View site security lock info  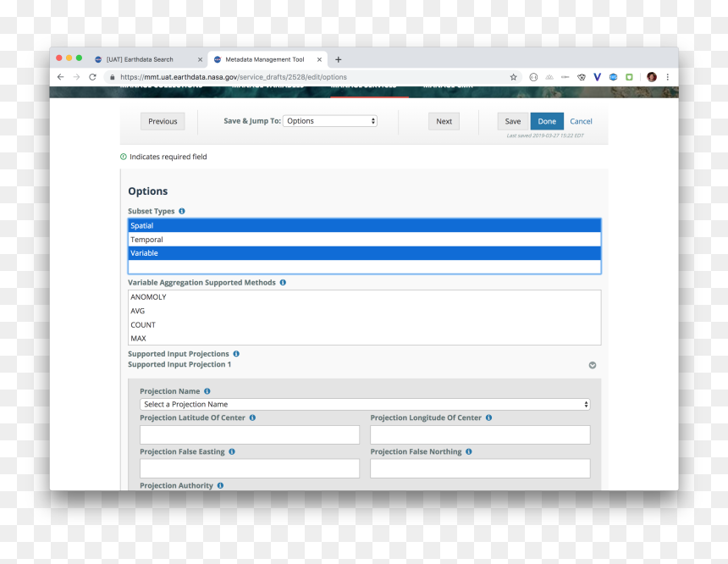pyautogui.click(x=112, y=77)
